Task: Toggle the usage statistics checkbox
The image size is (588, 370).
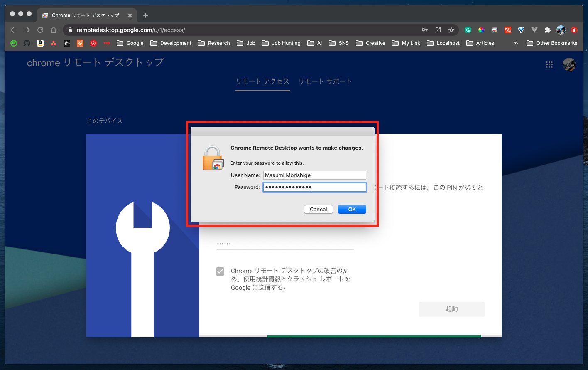Action: [x=220, y=271]
